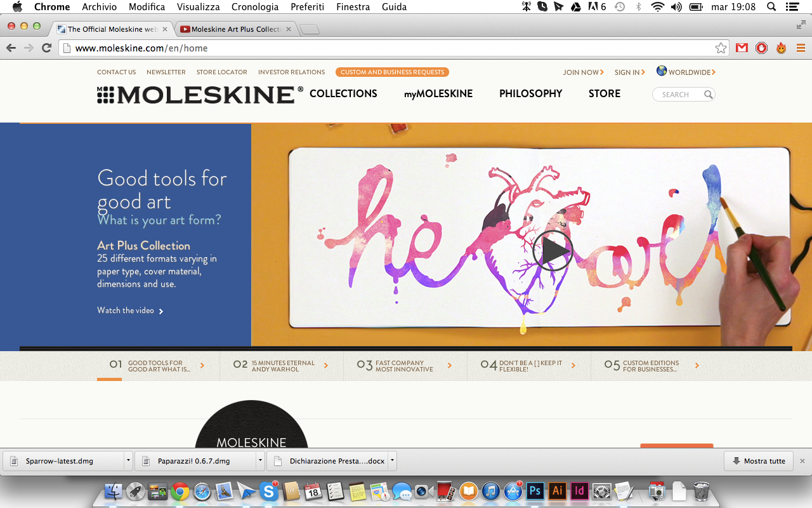Image resolution: width=812 pixels, height=508 pixels.
Task: Open the Store Locator link
Action: pyautogui.click(x=221, y=72)
